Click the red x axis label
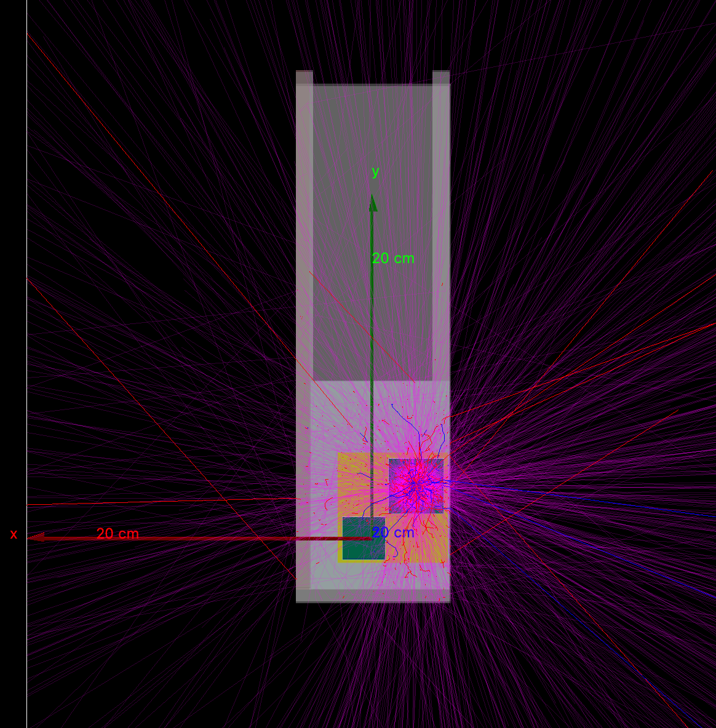716x728 pixels. (x=14, y=534)
